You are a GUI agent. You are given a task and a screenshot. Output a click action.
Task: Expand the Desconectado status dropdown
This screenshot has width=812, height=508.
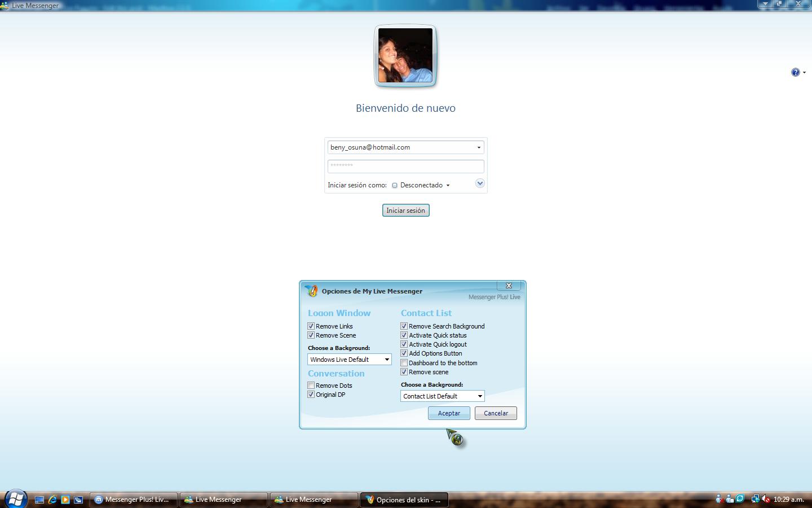click(448, 185)
